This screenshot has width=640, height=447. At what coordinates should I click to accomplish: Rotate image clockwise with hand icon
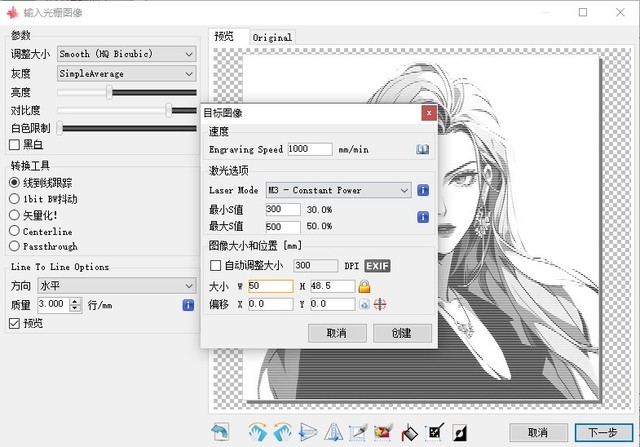point(258,432)
